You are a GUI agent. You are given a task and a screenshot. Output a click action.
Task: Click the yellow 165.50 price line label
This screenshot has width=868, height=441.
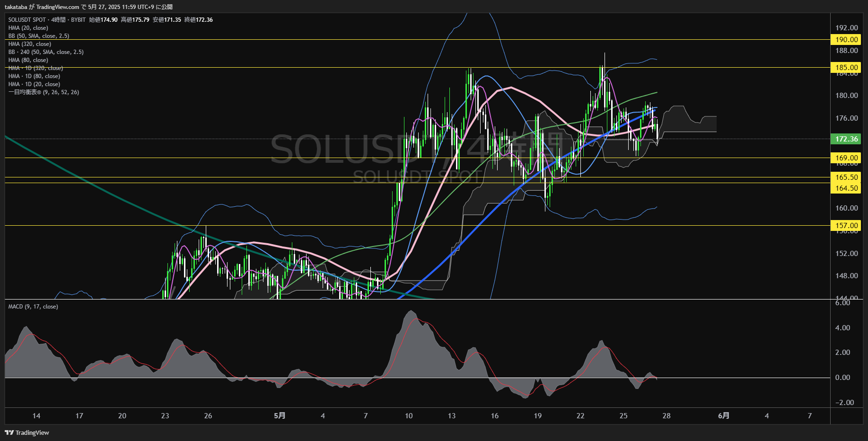(x=846, y=177)
